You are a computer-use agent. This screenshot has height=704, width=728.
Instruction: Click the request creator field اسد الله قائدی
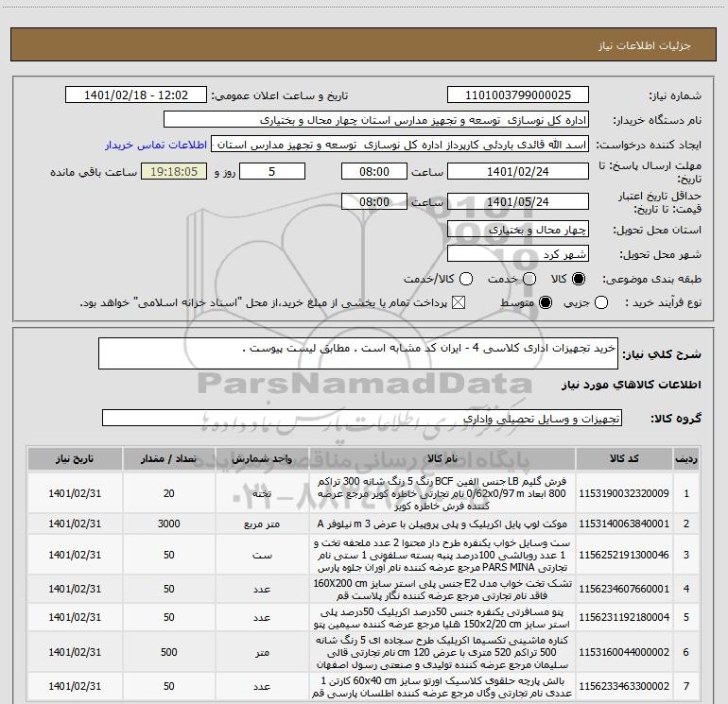click(400, 145)
